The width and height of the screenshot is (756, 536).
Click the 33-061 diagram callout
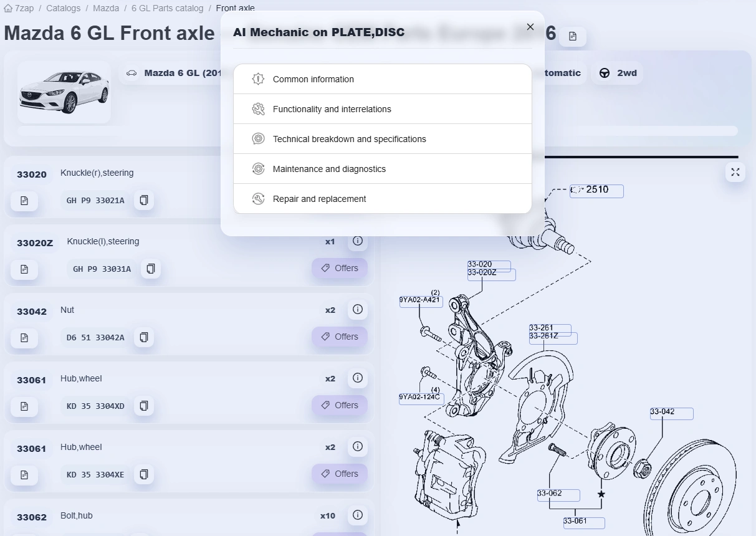pyautogui.click(x=583, y=522)
